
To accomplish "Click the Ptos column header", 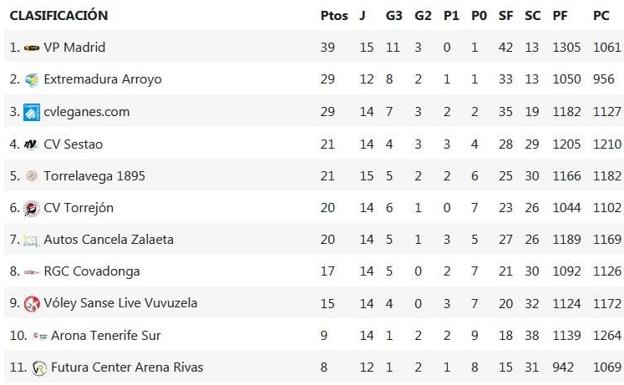I will point(334,16).
